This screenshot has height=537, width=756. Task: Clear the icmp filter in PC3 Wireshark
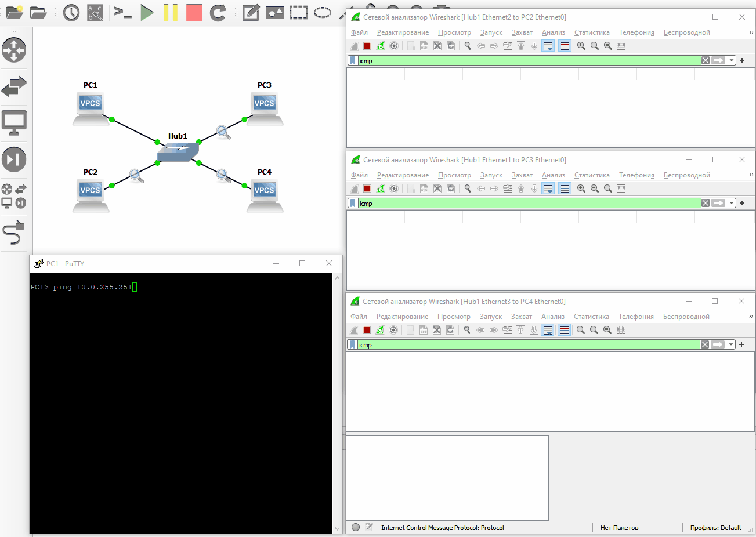point(706,203)
